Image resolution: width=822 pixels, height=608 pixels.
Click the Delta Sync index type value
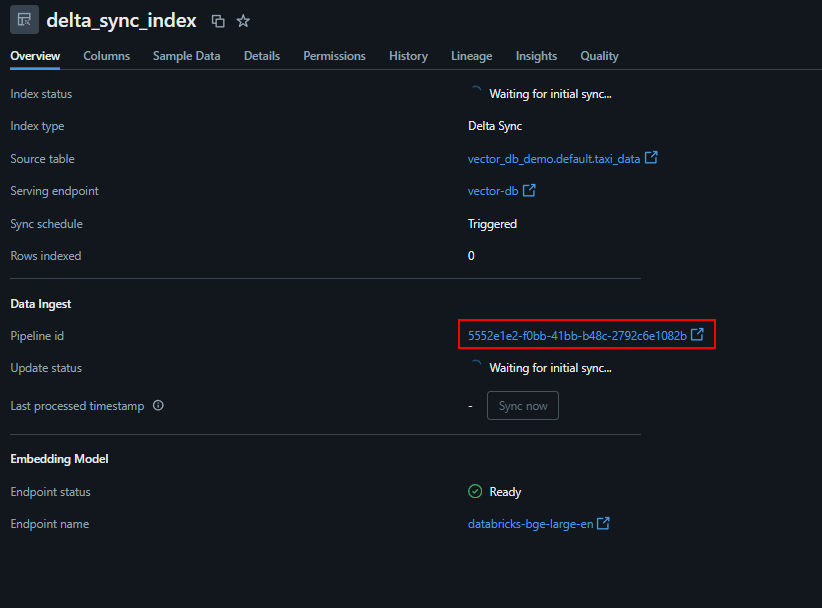tap(495, 126)
